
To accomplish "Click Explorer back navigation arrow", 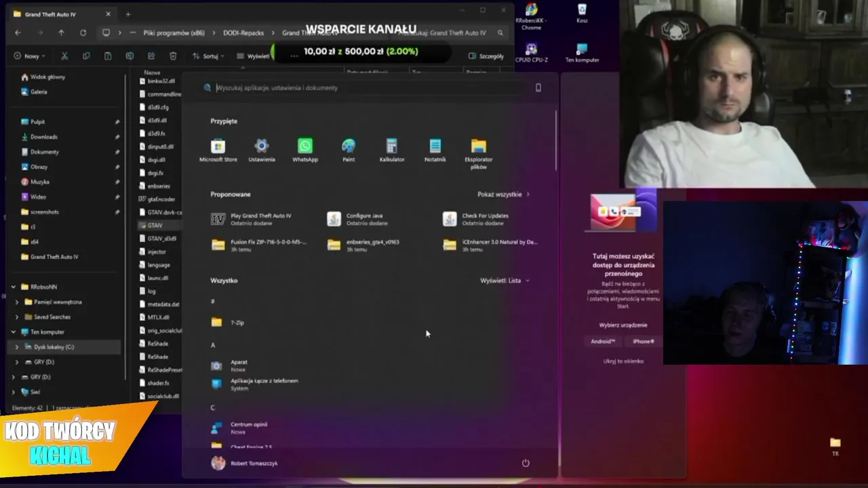I will (x=18, y=33).
